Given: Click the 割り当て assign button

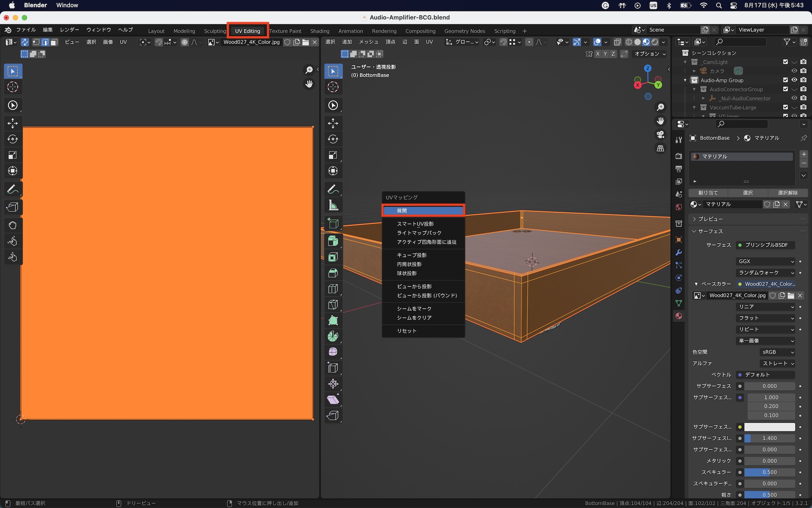Looking at the screenshot, I should click(708, 193).
